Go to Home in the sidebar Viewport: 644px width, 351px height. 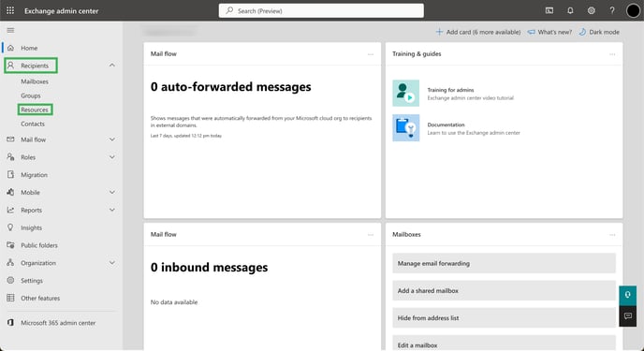[29, 48]
